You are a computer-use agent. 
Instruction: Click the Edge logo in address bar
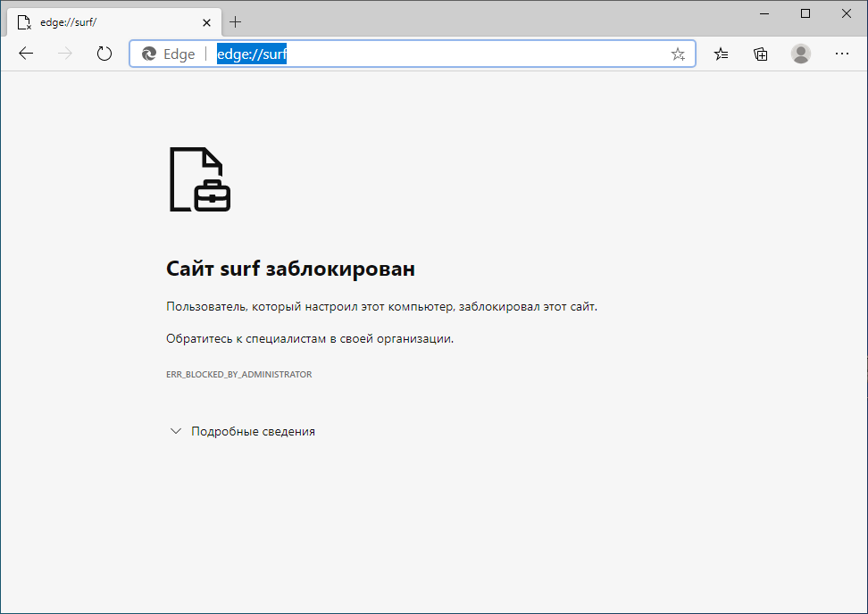point(149,54)
